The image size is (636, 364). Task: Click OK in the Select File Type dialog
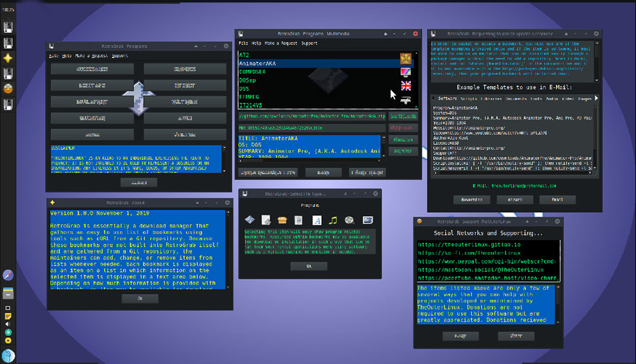(x=308, y=266)
